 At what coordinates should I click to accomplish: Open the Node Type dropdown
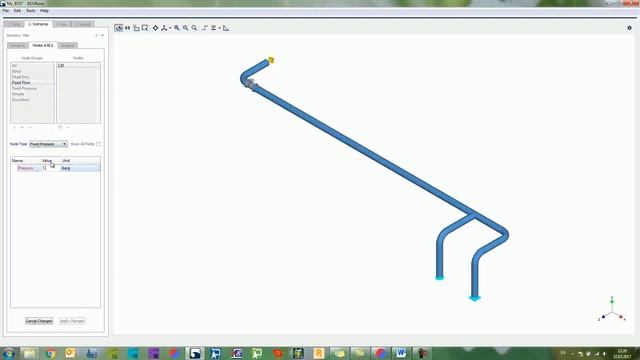pyautogui.click(x=48, y=144)
